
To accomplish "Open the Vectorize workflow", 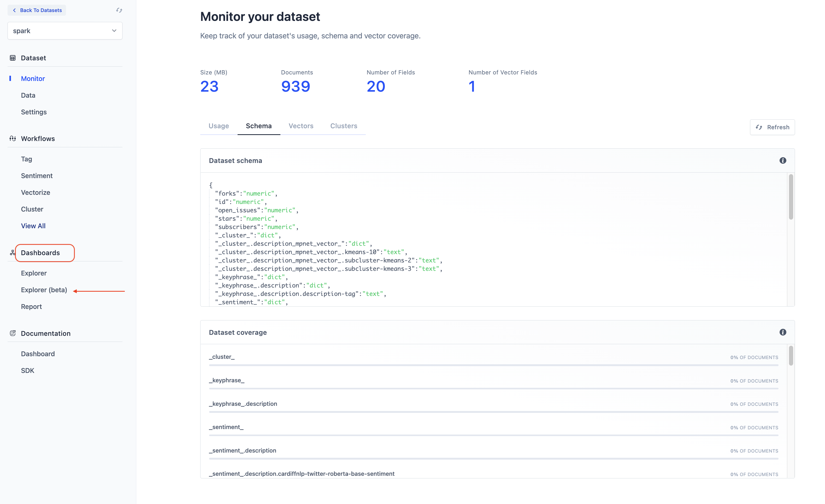I will pos(36,192).
